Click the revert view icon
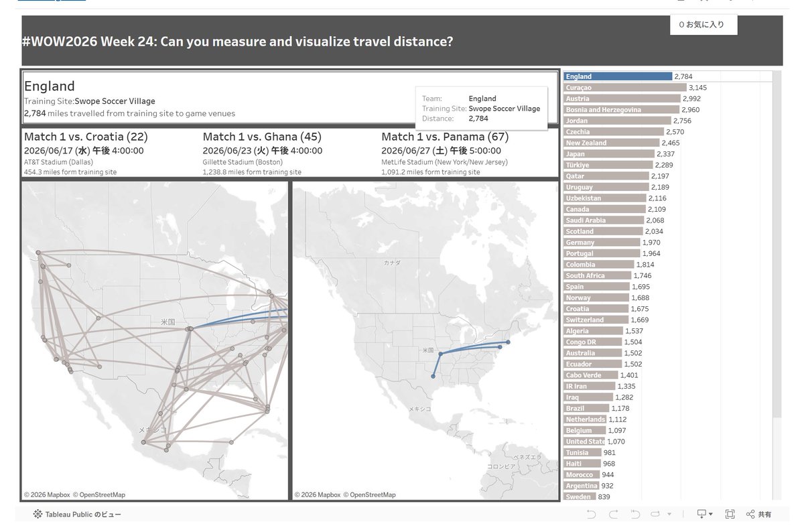Viewport: 804px width, 532px height. pyautogui.click(x=635, y=514)
